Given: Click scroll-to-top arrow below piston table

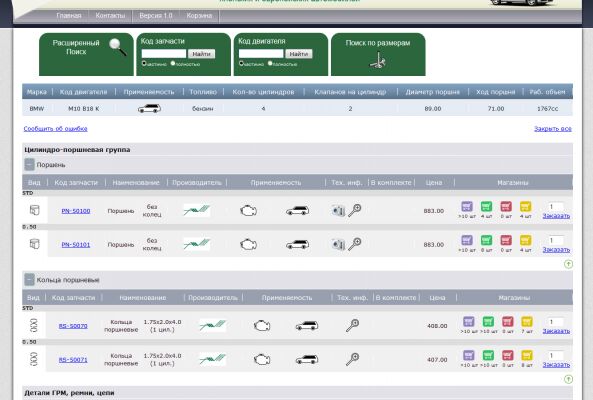Looking at the screenshot, I should 568,264.
